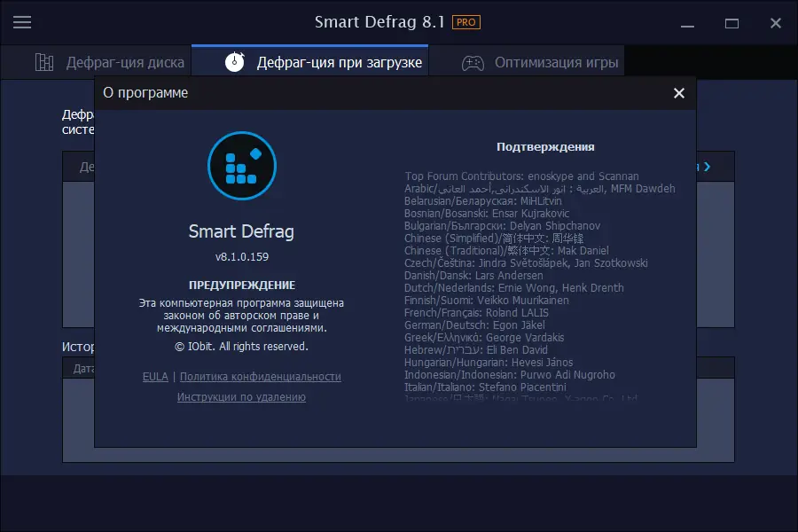
Task: Click the Подтверждения heading
Action: pyautogui.click(x=545, y=147)
